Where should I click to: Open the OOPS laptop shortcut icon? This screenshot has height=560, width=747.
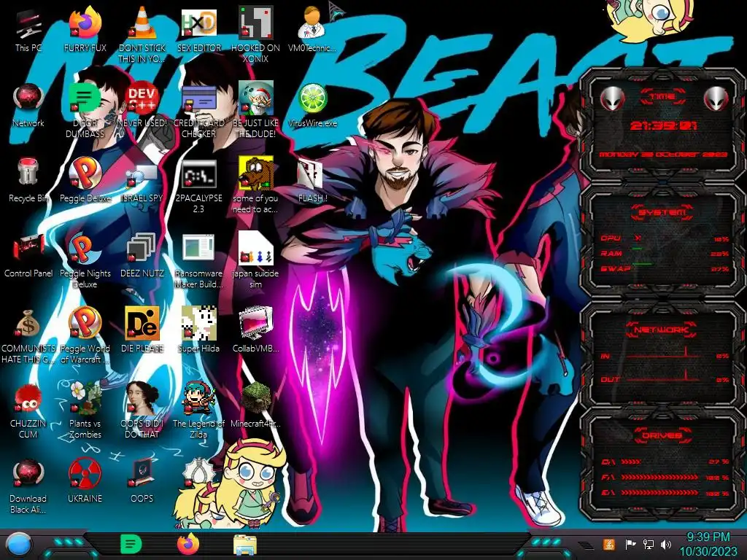142,474
